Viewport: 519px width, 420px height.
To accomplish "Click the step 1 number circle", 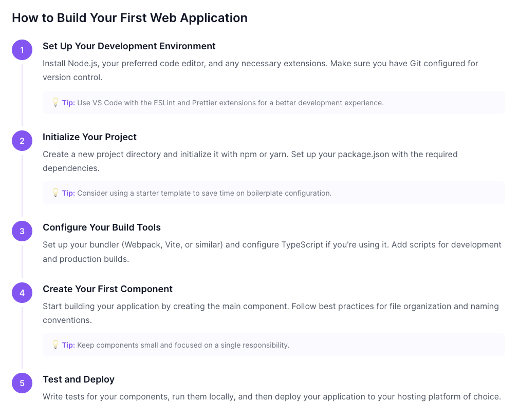I will click(x=22, y=50).
